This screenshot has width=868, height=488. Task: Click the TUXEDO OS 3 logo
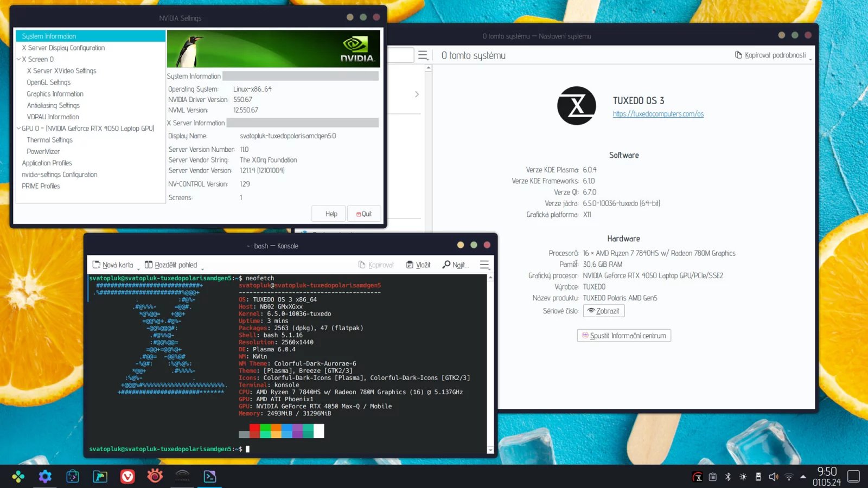tap(577, 106)
